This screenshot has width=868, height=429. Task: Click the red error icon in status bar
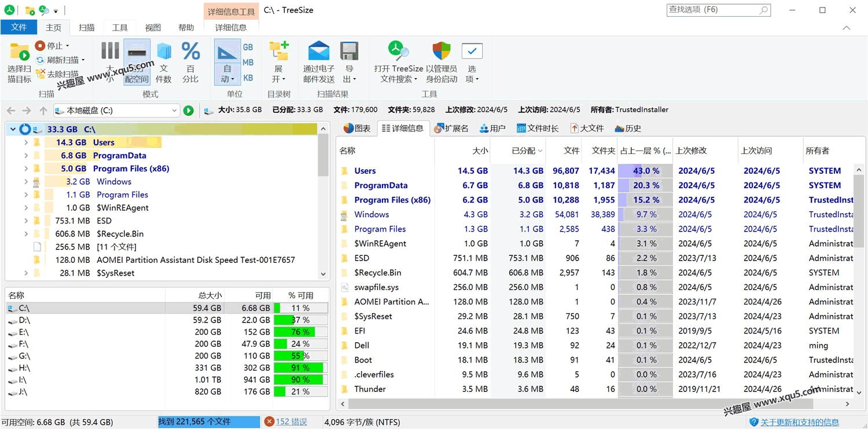point(269,422)
